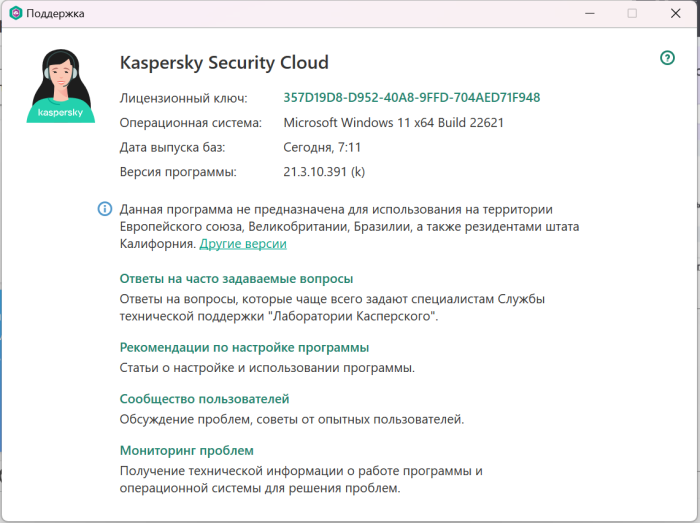The width and height of the screenshot is (700, 523).
Task: Visit "Сообщество пользователей" link
Action: [x=204, y=398]
